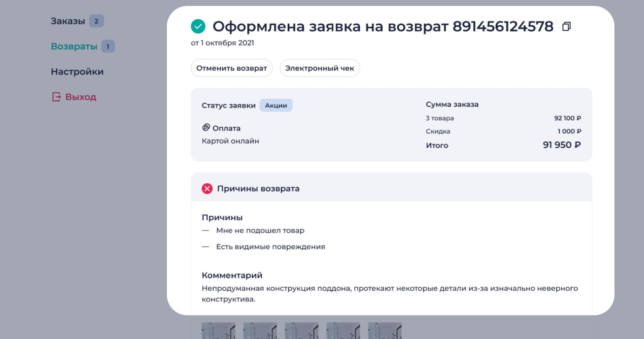The width and height of the screenshot is (644, 339).
Task: Click the Итого amount 91 950 ₽
Action: pyautogui.click(x=562, y=145)
